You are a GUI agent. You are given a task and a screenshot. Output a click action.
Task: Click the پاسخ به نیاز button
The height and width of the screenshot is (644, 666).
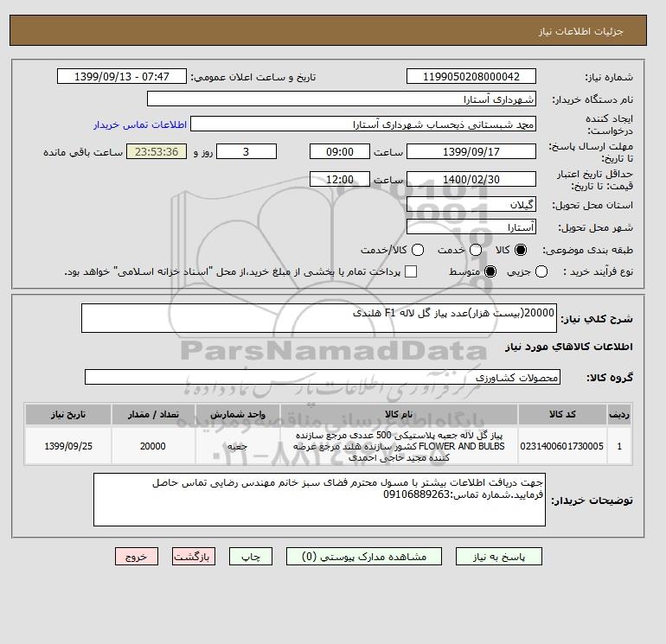click(499, 556)
